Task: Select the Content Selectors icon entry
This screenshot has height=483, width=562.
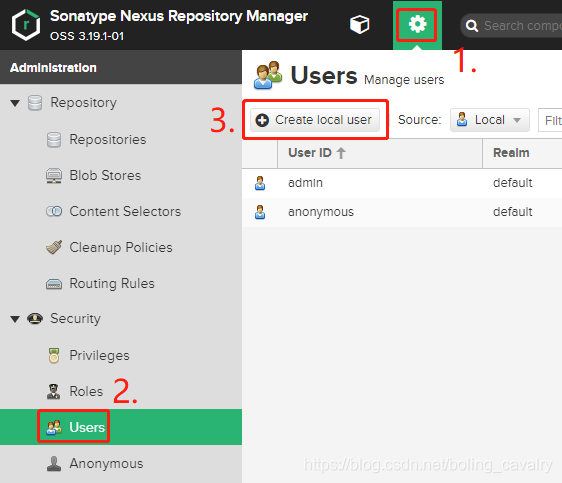Action: click(x=54, y=211)
